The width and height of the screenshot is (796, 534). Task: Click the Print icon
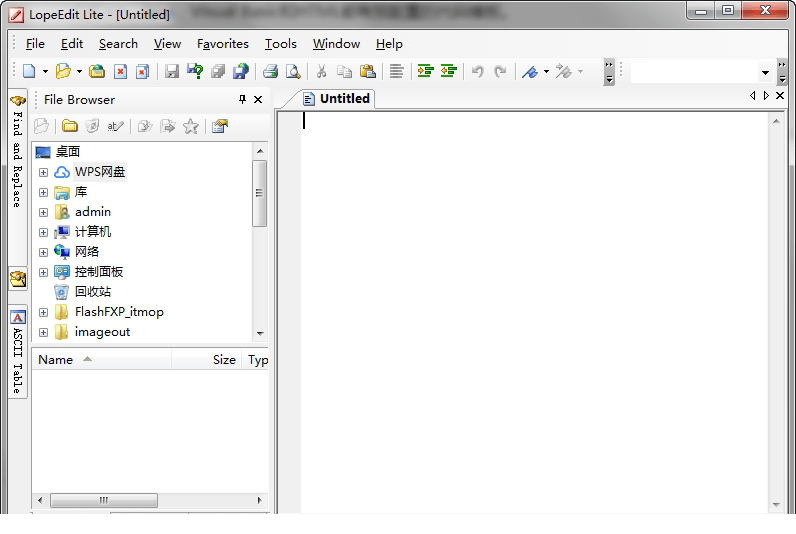[x=270, y=72]
